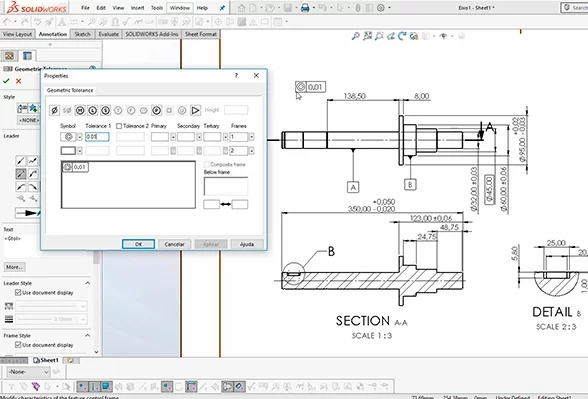The width and height of the screenshot is (588, 399).
Task: Collapse the Leader Style section
Action: pyautogui.click(x=88, y=283)
